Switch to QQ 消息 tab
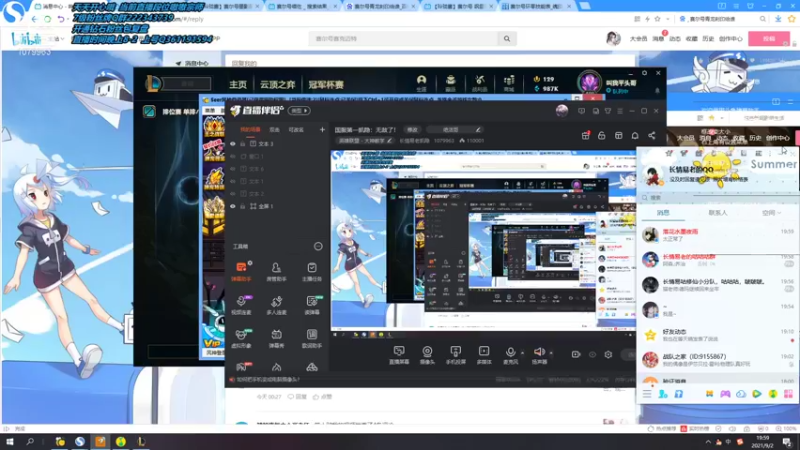This screenshot has height=450, width=800. pyautogui.click(x=663, y=213)
